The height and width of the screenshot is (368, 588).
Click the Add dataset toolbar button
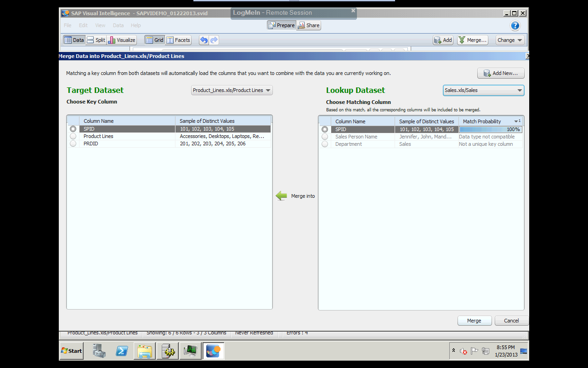443,40
